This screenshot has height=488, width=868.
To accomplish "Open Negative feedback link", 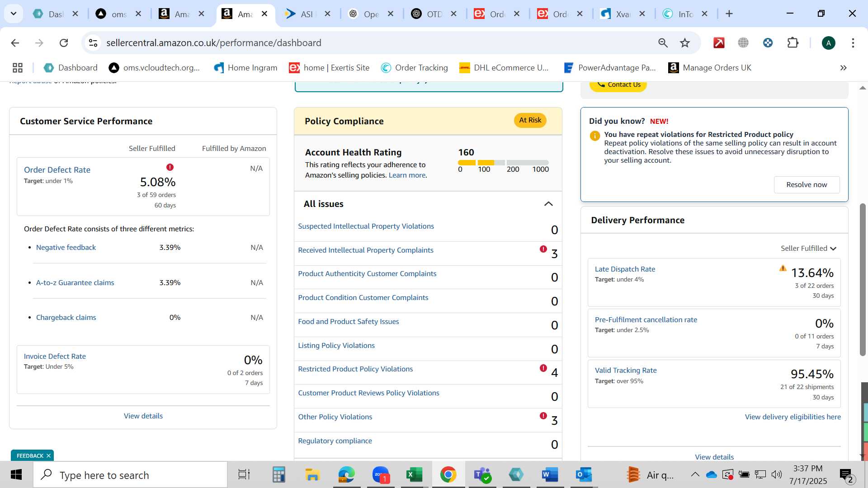I will 66,248.
